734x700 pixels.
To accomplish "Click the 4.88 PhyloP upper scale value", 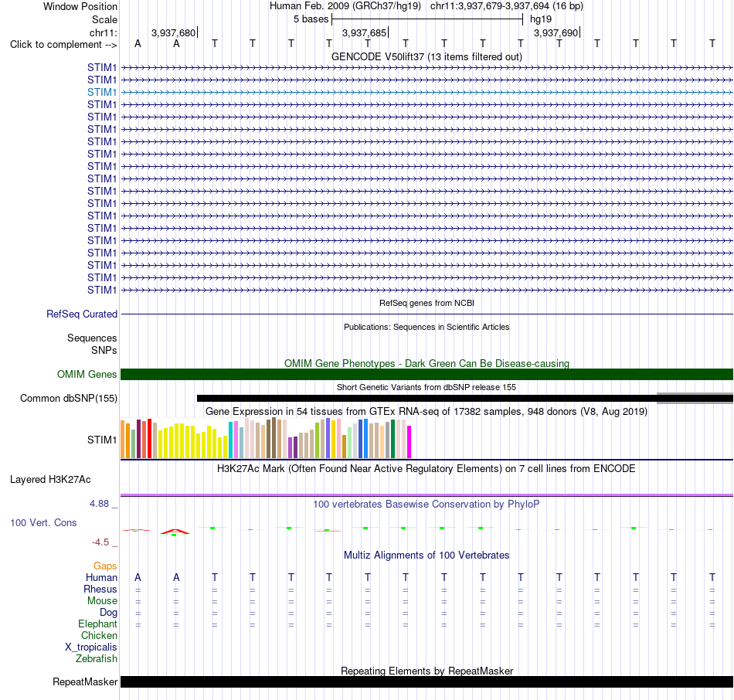I will [x=99, y=504].
